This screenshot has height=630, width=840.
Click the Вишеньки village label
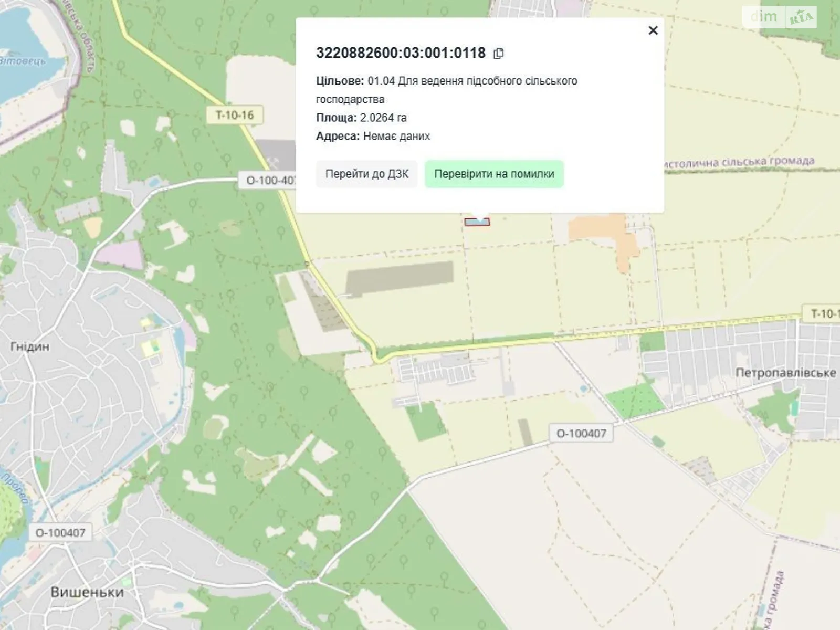tap(87, 592)
